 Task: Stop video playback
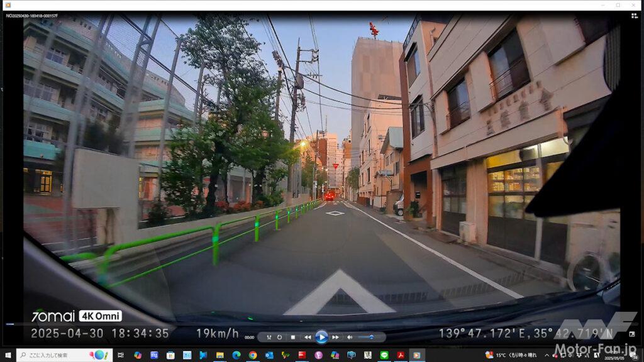[x=292, y=337]
